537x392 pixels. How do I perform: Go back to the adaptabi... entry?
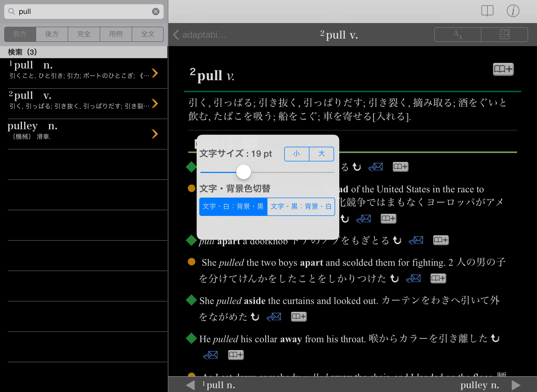tap(199, 35)
